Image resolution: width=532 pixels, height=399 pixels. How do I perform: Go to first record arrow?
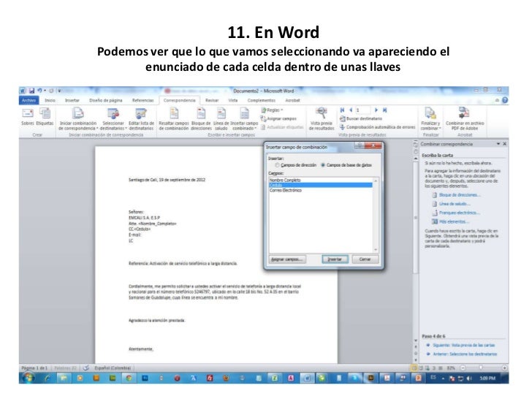(342, 110)
